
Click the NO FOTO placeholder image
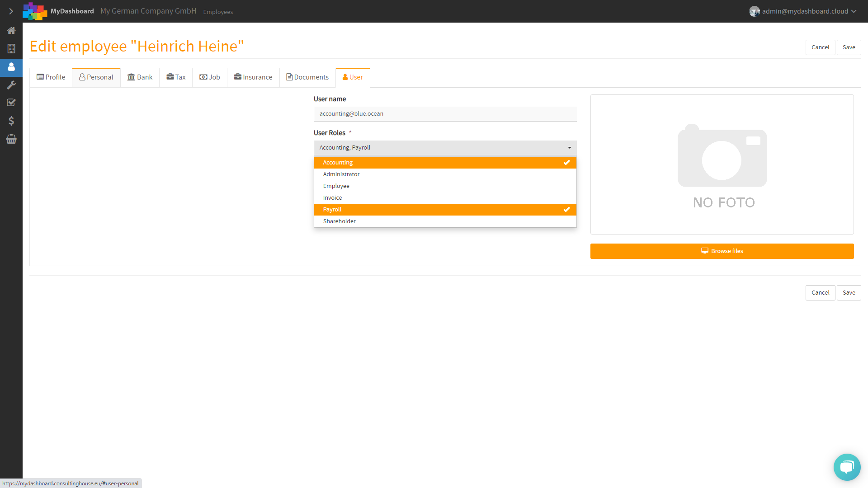tap(722, 164)
